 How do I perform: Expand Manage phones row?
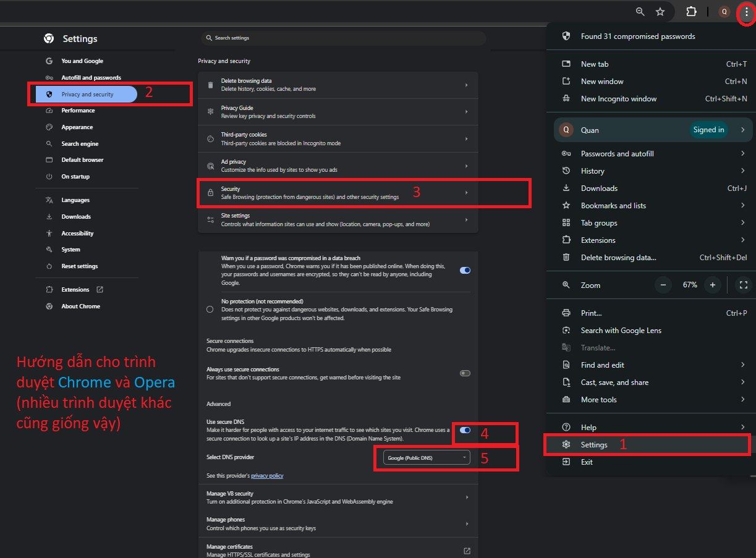point(338,524)
